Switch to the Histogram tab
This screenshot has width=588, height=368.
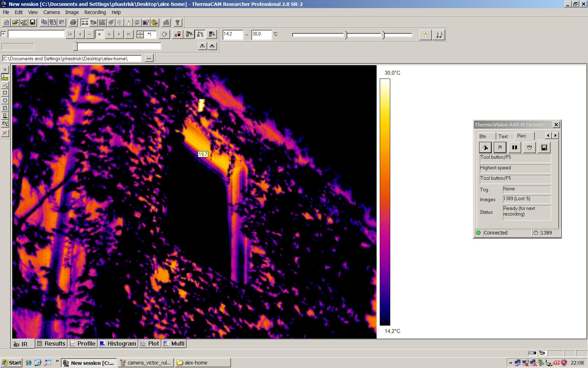tap(118, 343)
